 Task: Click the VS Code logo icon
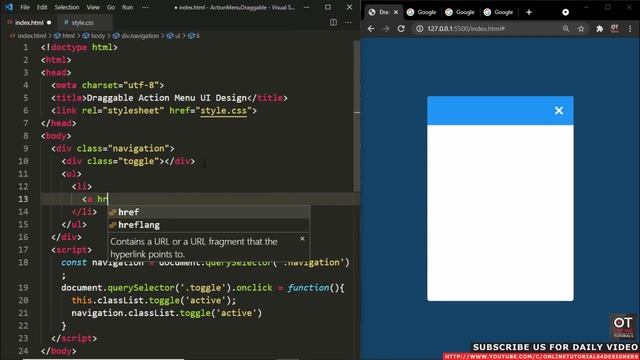tap(9, 7)
